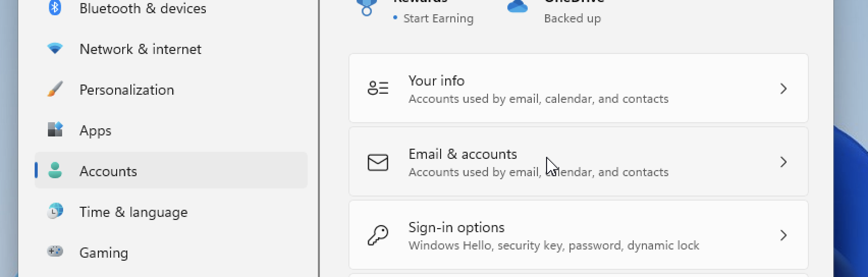Click the Time & language globe icon
This screenshot has height=277, width=868.
coord(55,211)
